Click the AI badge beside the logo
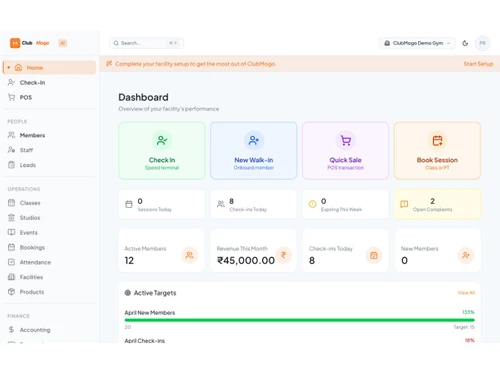The height and width of the screenshot is (375, 500). 62,43
